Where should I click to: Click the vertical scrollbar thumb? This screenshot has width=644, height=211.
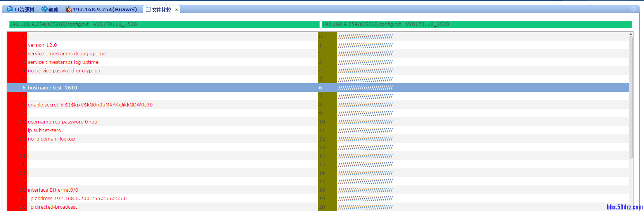point(631,97)
